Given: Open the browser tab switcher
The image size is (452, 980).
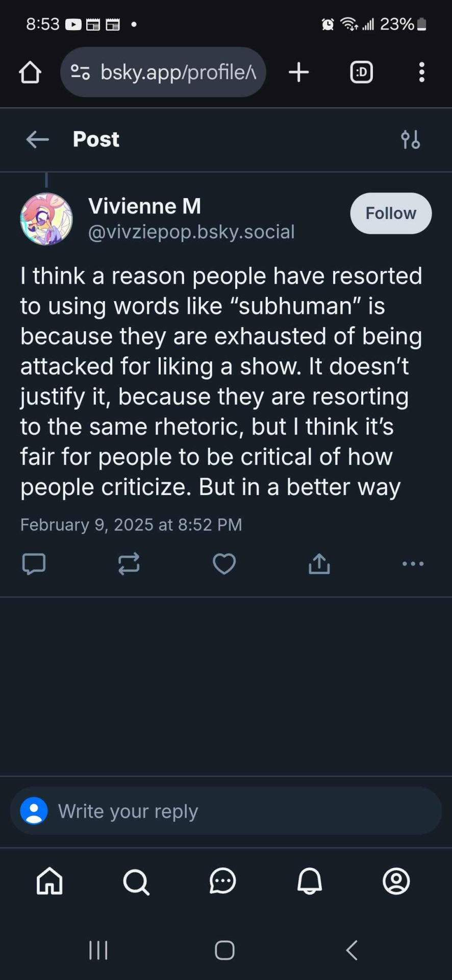Looking at the screenshot, I should pyautogui.click(x=361, y=72).
